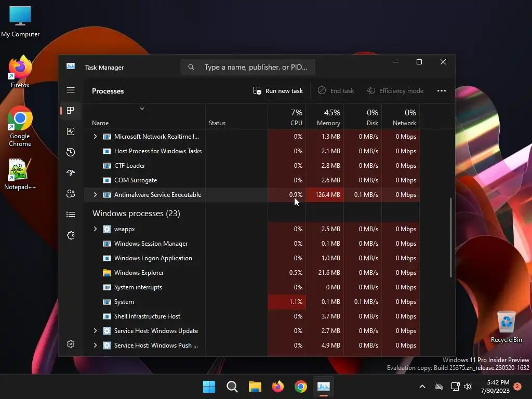Open the network tray icon
This screenshot has height=399, width=532.
coord(455,387)
